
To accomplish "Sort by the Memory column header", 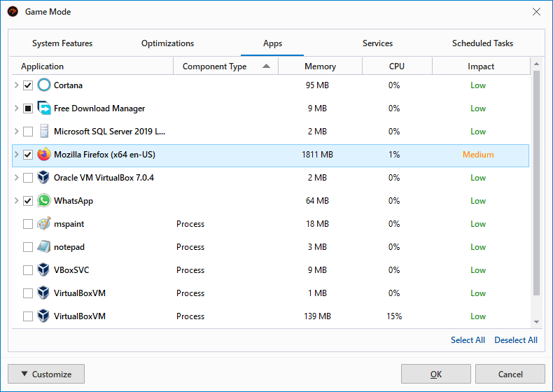I will (x=320, y=66).
